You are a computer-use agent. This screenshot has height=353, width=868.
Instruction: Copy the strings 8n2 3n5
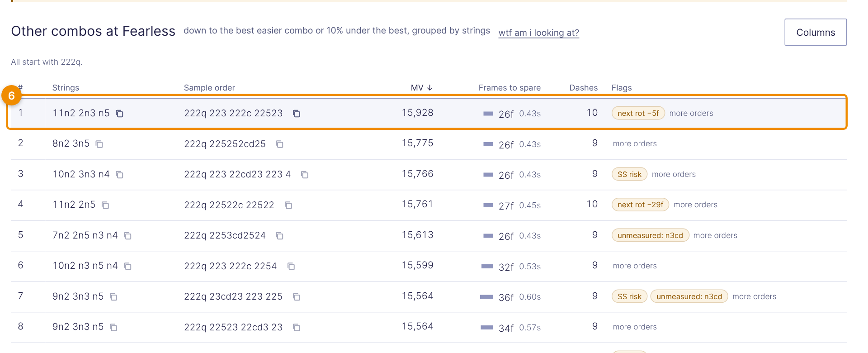(x=99, y=144)
